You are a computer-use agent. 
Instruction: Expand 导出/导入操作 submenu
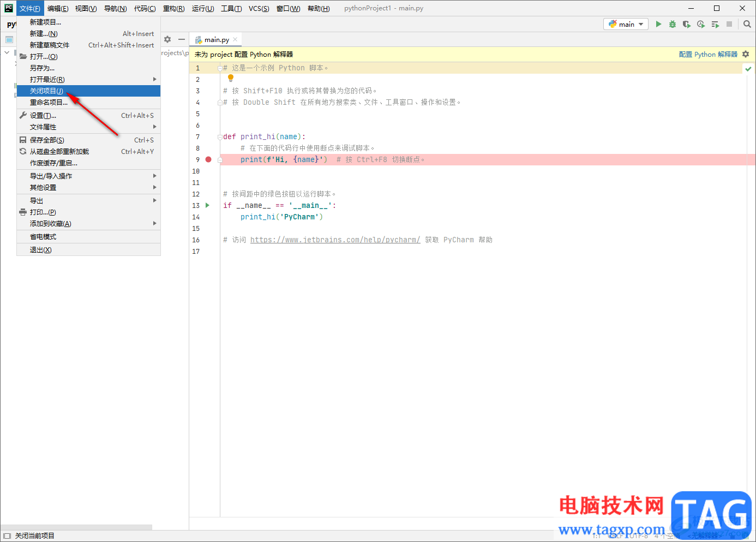pos(88,176)
